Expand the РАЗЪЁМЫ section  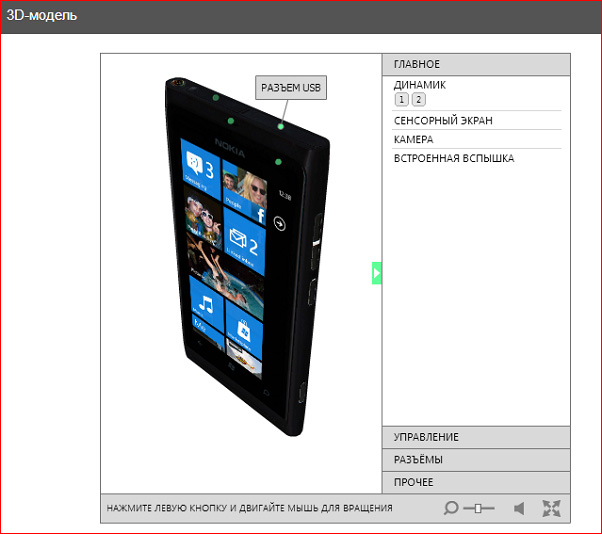(x=476, y=460)
